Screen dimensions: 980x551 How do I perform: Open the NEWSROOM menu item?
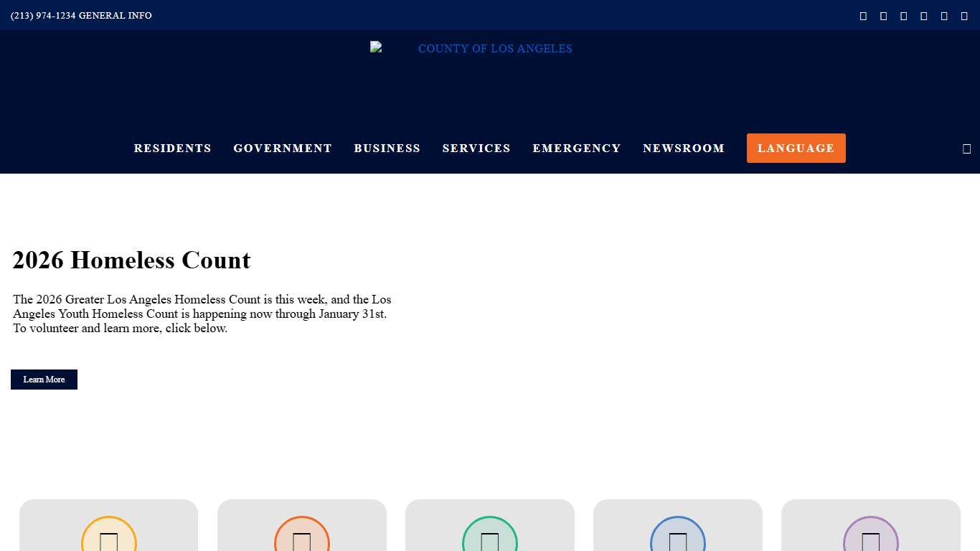pyautogui.click(x=684, y=148)
